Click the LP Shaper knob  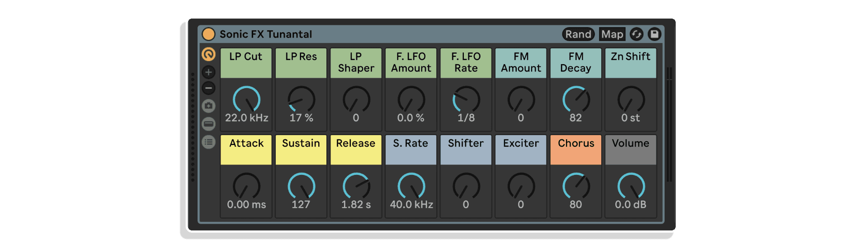pyautogui.click(x=356, y=99)
